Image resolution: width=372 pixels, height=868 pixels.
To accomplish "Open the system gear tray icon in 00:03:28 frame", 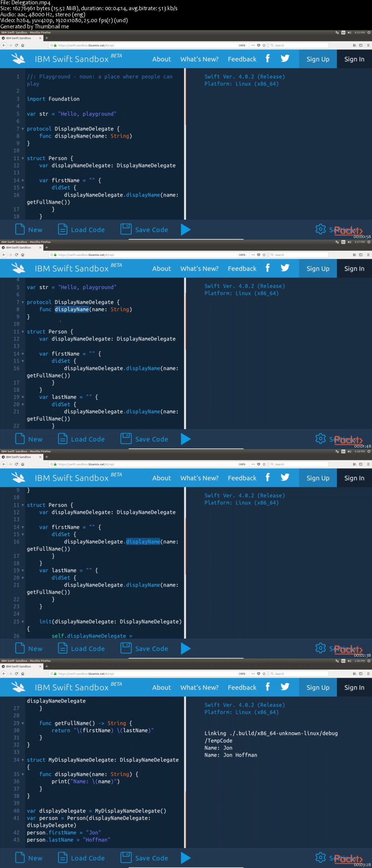I will (369, 661).
